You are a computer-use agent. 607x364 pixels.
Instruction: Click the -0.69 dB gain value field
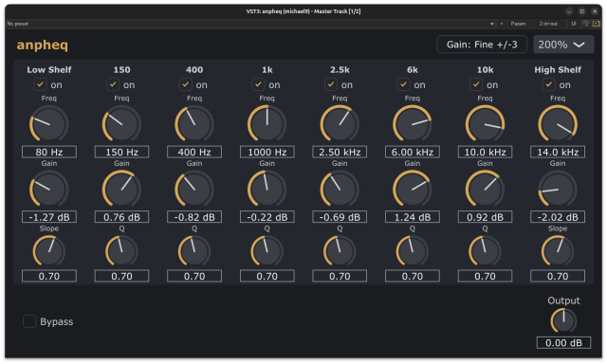340,217
